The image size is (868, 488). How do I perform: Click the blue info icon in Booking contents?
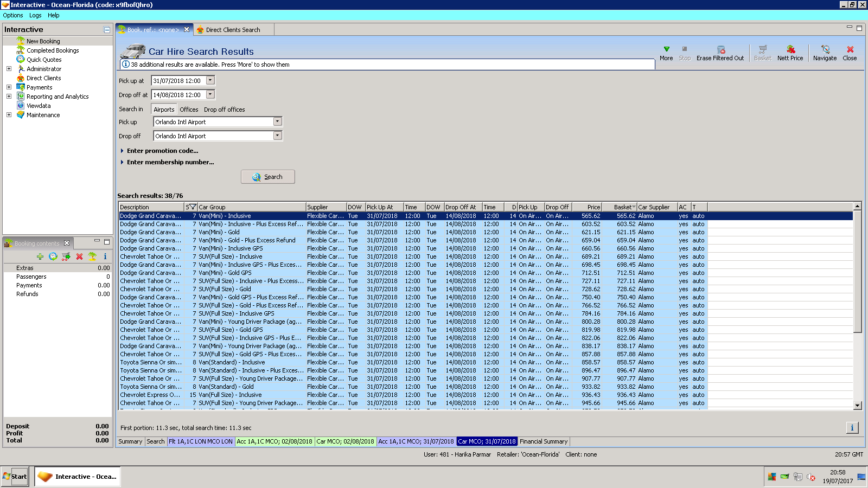105,256
